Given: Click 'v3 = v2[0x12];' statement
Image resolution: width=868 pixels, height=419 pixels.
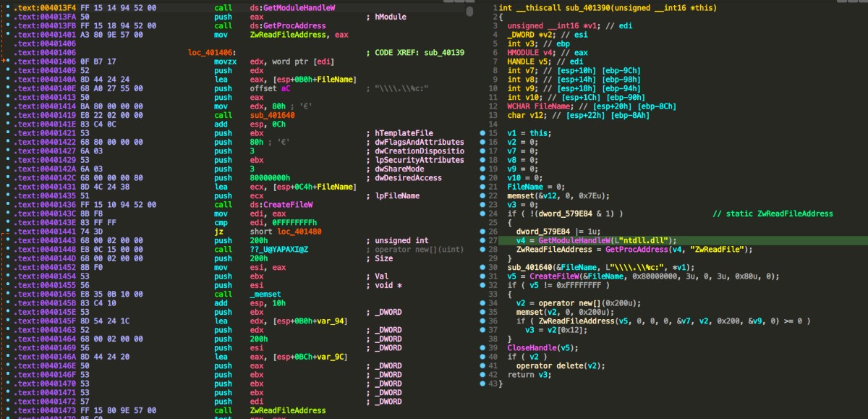Looking at the screenshot, I should click(x=558, y=329).
